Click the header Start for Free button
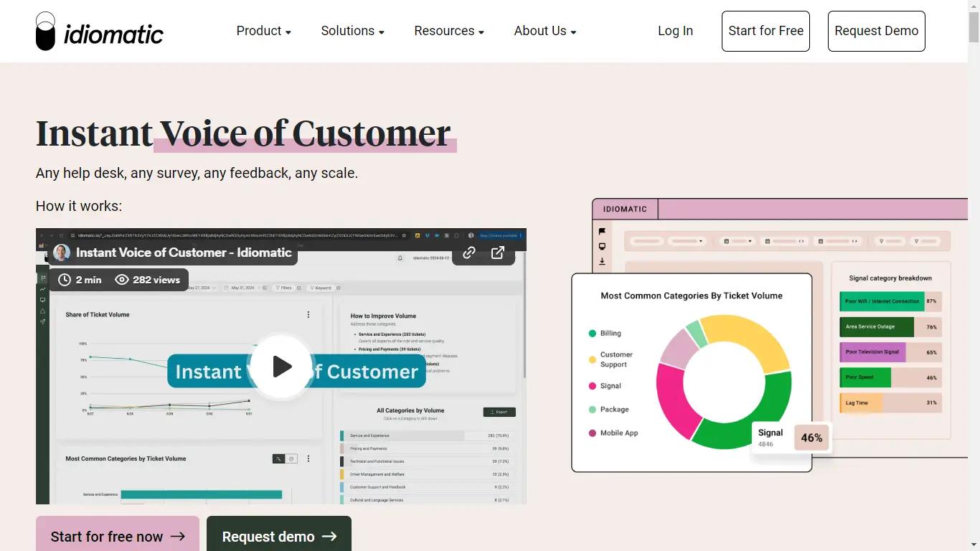 pos(765,31)
